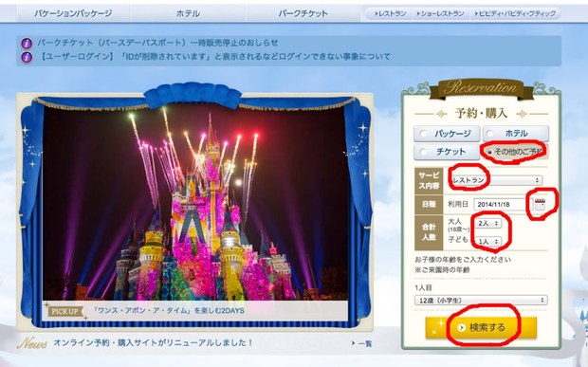Viewport: 588px width, 367px height.
Task: Click the 検索する search button
Action: [x=481, y=328]
